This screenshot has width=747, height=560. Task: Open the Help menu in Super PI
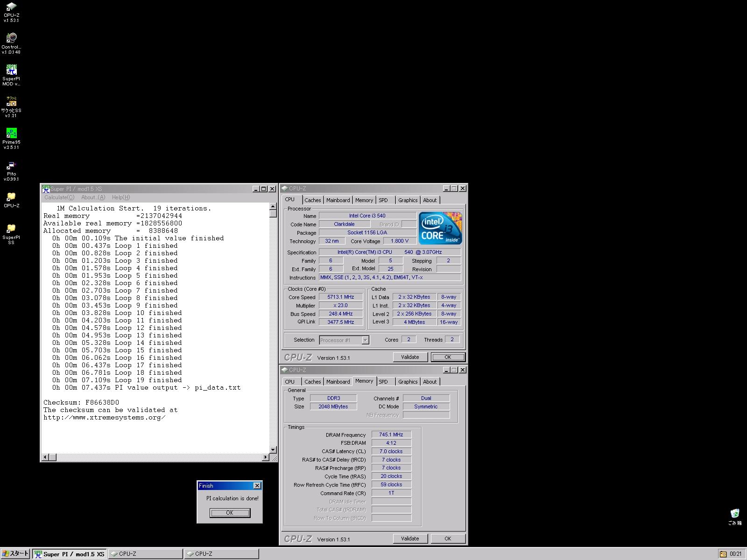point(121,197)
